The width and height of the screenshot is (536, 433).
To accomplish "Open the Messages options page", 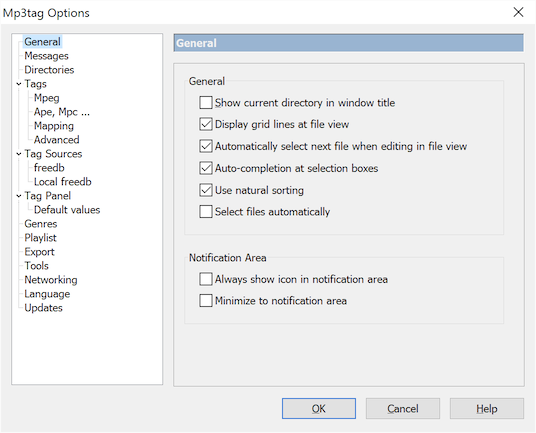I will pos(46,56).
